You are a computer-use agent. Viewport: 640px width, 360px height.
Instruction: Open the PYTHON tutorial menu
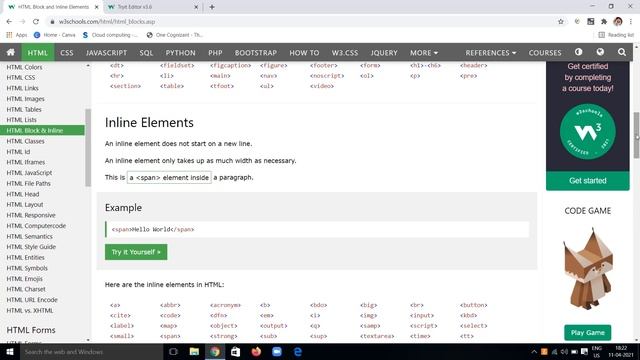pos(180,53)
